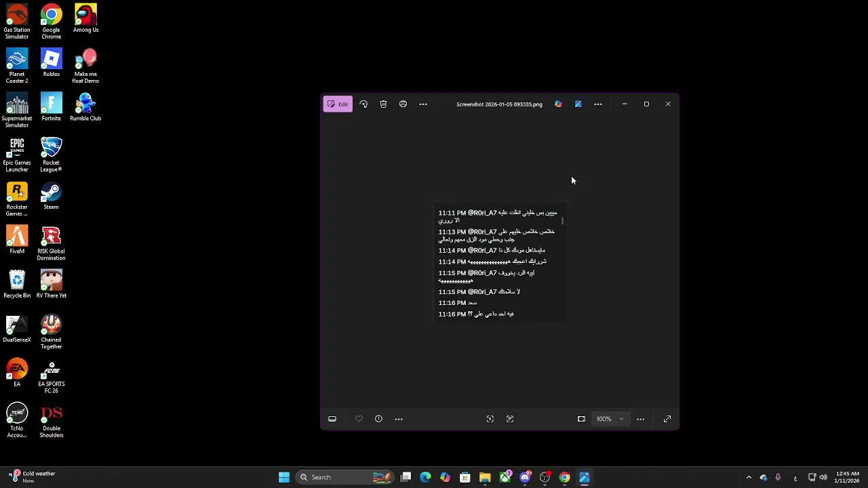868x488 pixels.
Task: Click the microphone icon in the system tray
Action: [778, 477]
